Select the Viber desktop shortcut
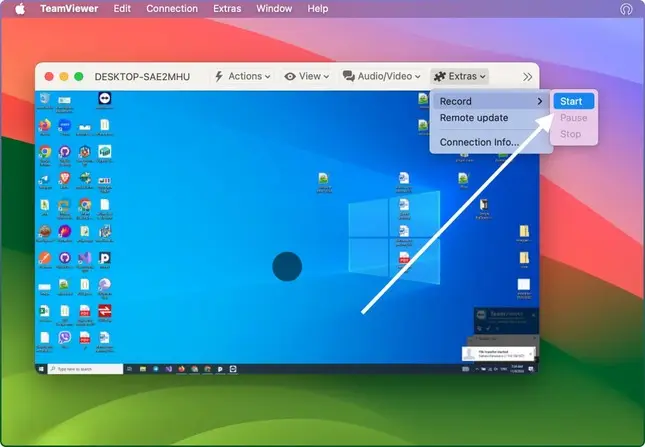The image size is (645, 447). tap(65, 340)
